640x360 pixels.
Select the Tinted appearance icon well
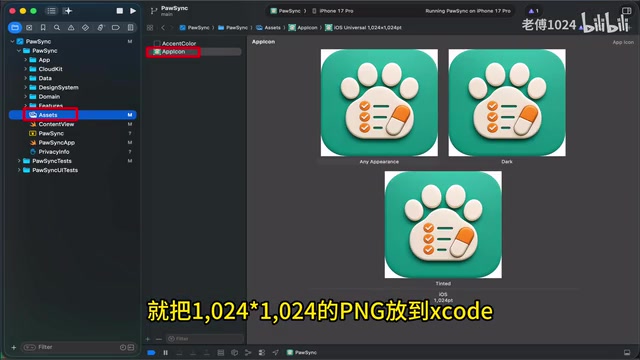coord(443,224)
